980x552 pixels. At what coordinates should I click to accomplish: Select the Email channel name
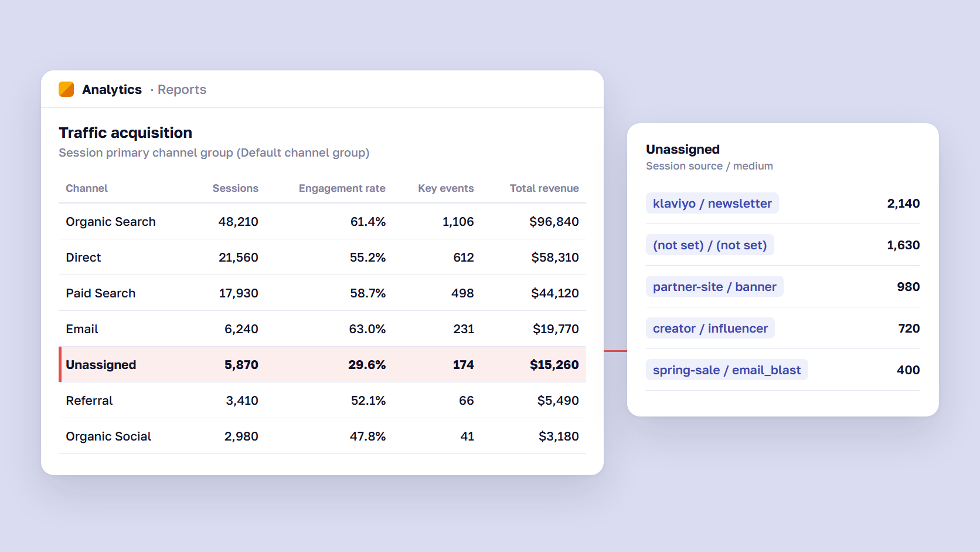[82, 329]
